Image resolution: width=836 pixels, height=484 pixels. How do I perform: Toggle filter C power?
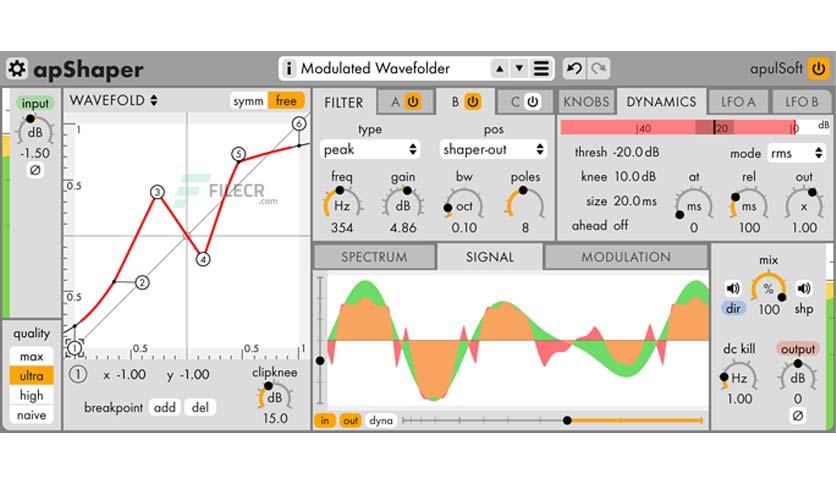532,101
